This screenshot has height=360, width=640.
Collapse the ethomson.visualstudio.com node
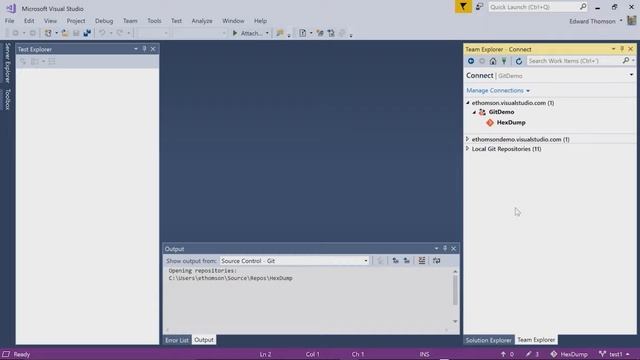click(x=468, y=103)
